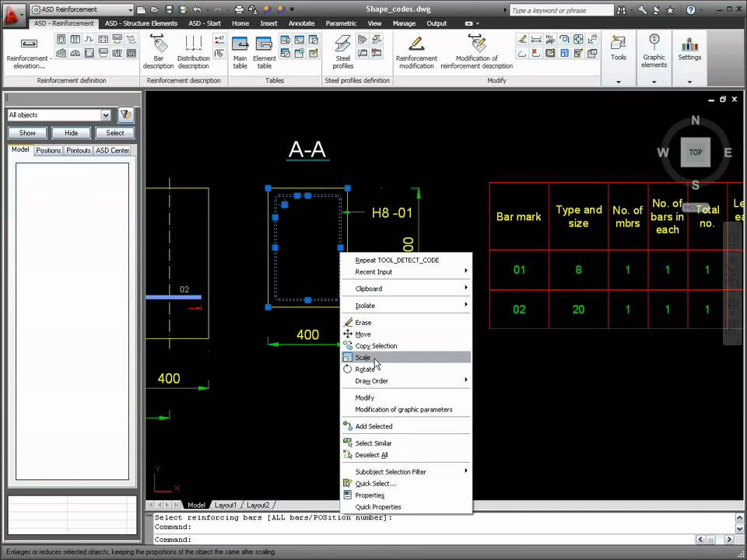Click the command line scrollbar up arrow

click(x=739, y=516)
